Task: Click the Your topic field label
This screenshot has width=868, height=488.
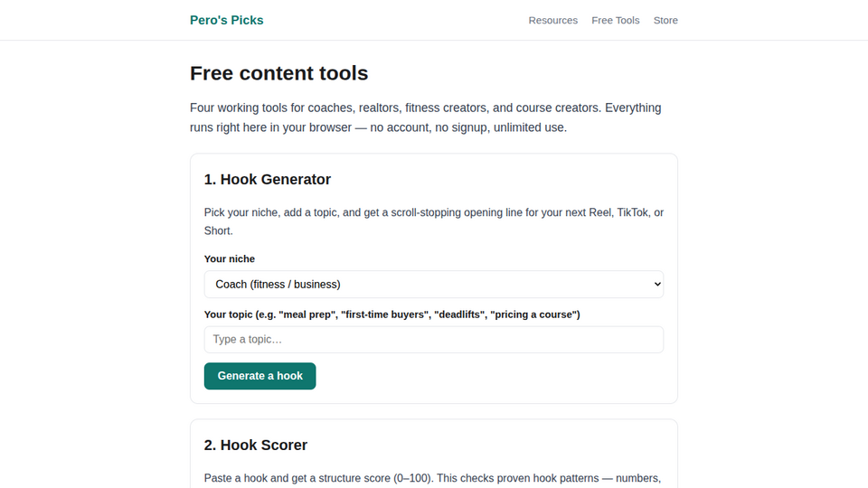Action: coord(392,314)
